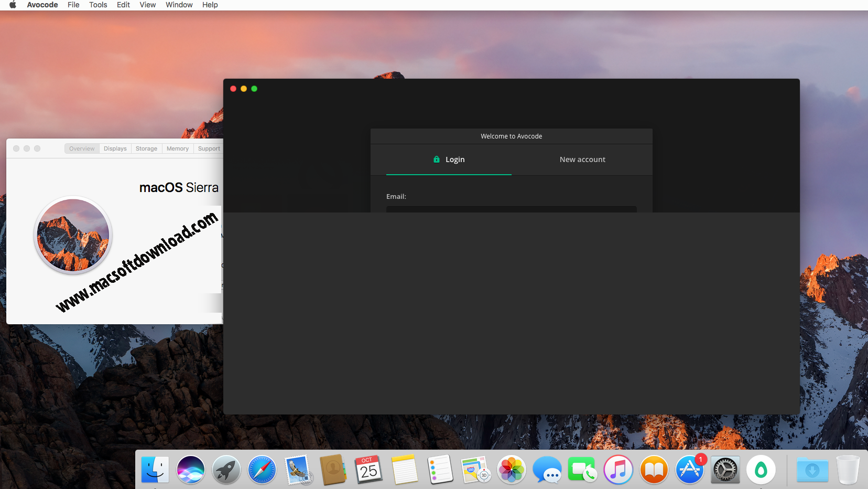Open Mail stamp icon in dock

[x=298, y=470]
